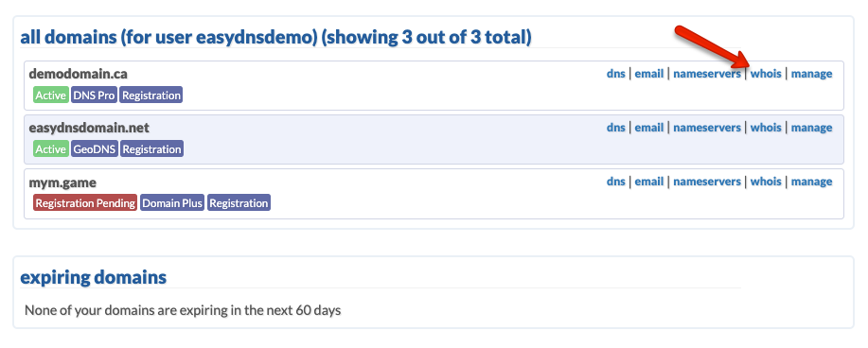868x348 pixels.
Task: Manage the demodomain.ca domain
Action: (x=811, y=74)
